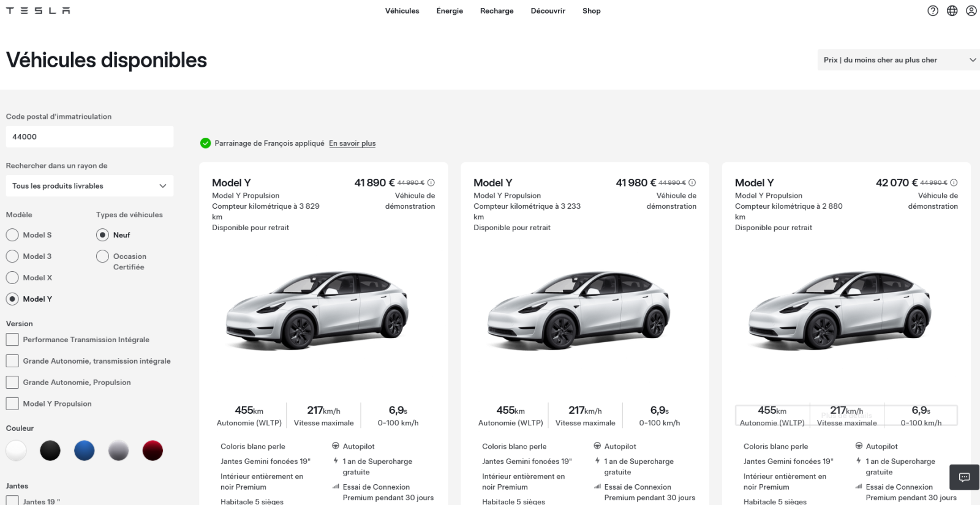Image resolution: width=980 pixels, height=505 pixels.
Task: Select the Model 3 radio button
Action: (x=12, y=256)
